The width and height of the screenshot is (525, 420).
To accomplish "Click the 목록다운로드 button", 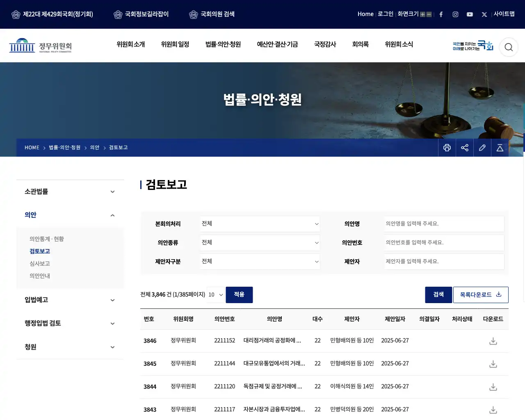I will [481, 295].
